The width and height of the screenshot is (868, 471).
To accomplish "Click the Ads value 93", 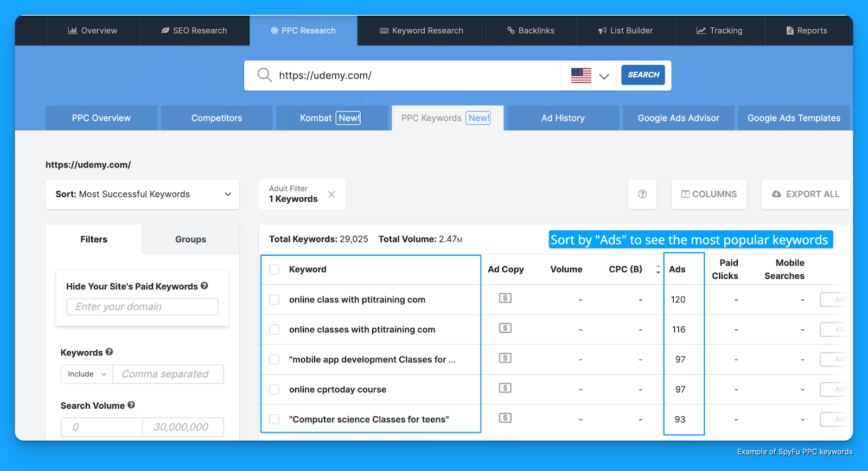I will click(680, 420).
